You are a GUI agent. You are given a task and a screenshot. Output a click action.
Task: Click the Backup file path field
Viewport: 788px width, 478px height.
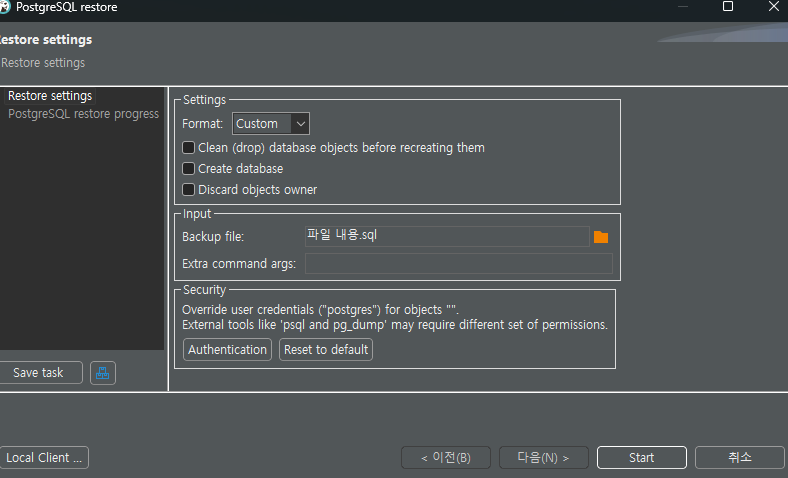point(447,236)
